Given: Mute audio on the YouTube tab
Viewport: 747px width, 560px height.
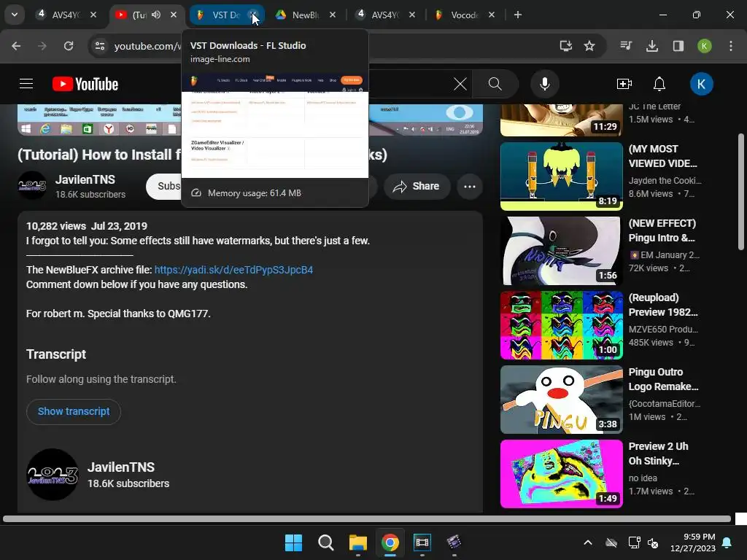Looking at the screenshot, I should click(156, 15).
